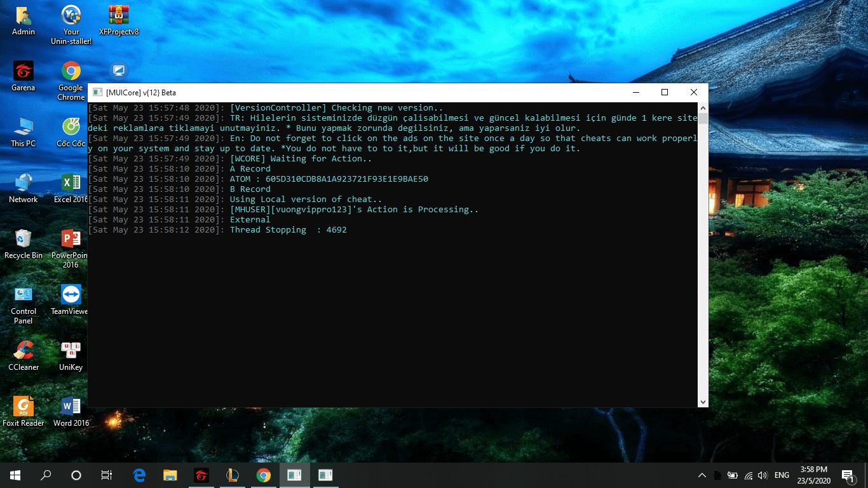Viewport: 868px width, 488px height.
Task: Open the clock showing 3:58 PM
Action: click(814, 475)
